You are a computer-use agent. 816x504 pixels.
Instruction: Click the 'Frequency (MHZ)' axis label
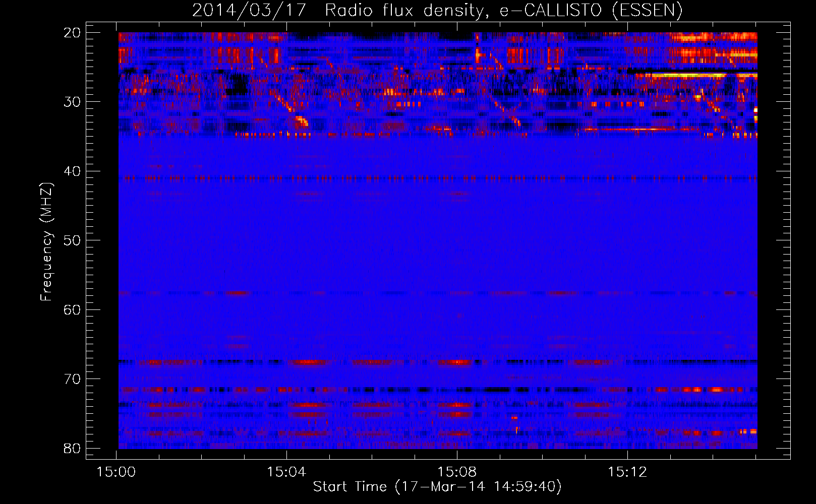46,241
